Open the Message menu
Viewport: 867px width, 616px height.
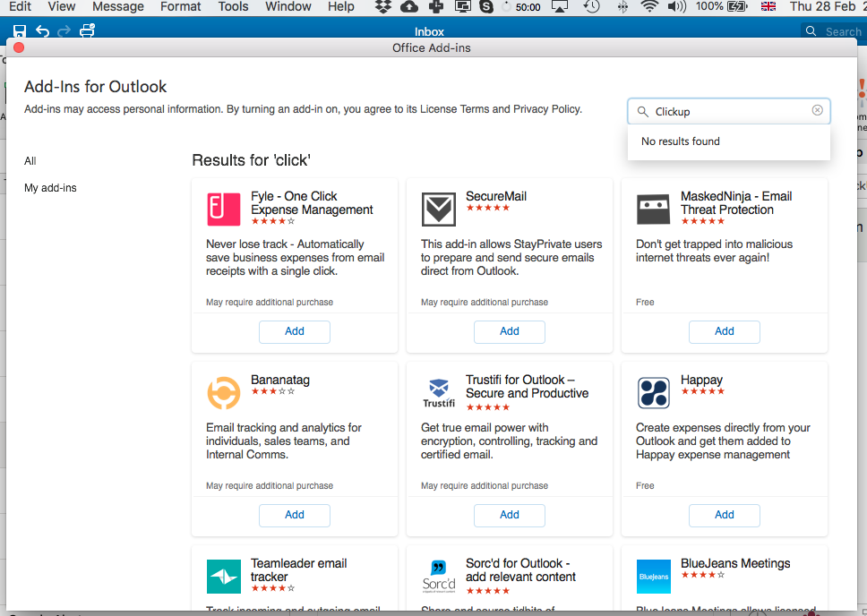(x=117, y=6)
